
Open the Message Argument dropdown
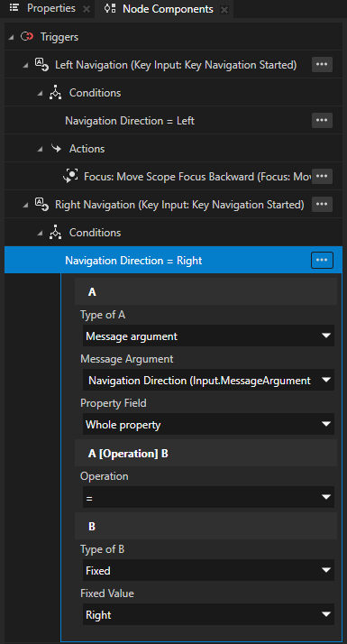click(208, 380)
